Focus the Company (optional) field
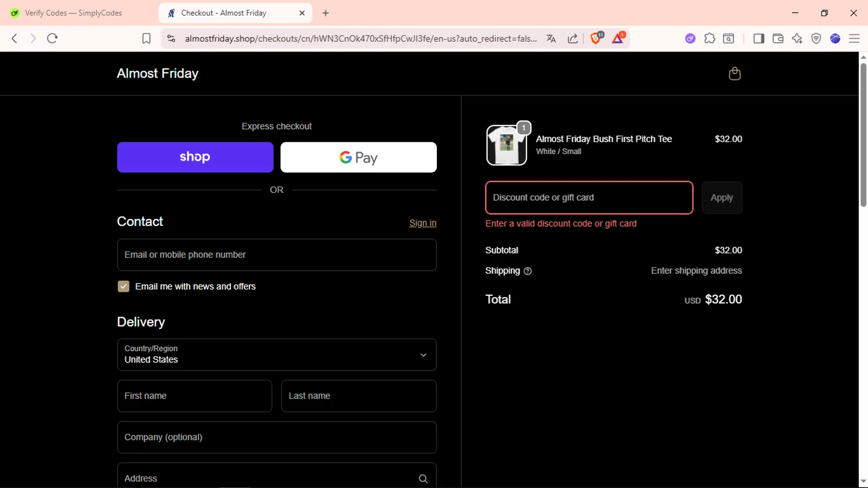This screenshot has width=868, height=488. 277,437
